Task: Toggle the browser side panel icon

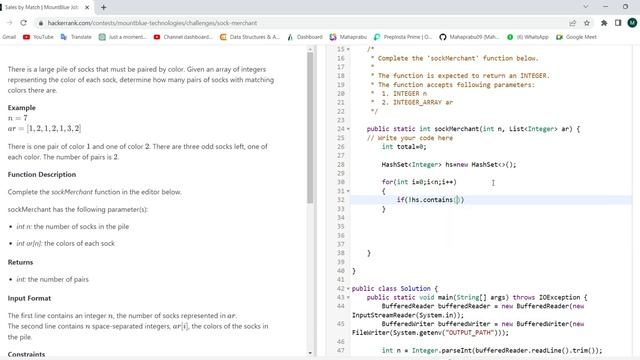Action: pyautogui.click(x=618, y=23)
